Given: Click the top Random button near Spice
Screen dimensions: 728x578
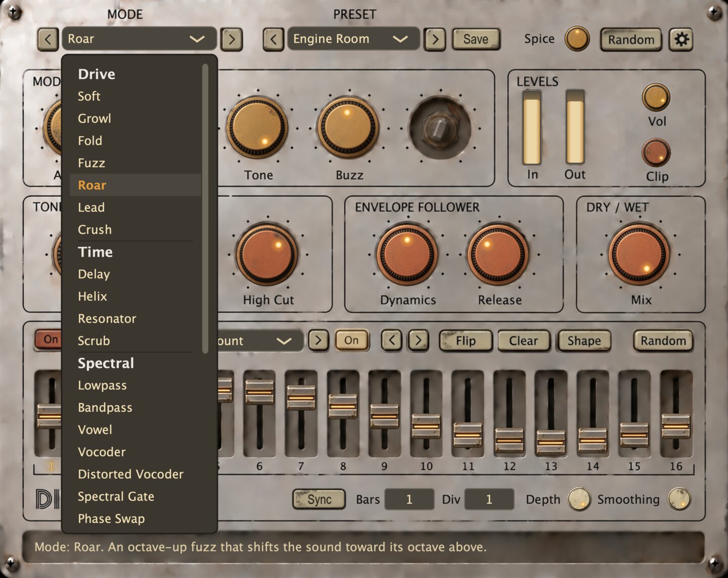Looking at the screenshot, I should 631,39.
